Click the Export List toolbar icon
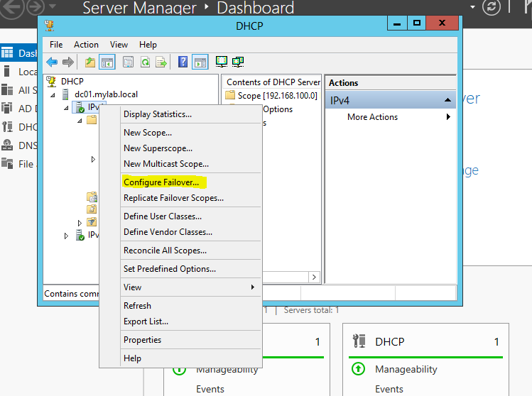This screenshot has height=396, width=532. click(x=161, y=62)
